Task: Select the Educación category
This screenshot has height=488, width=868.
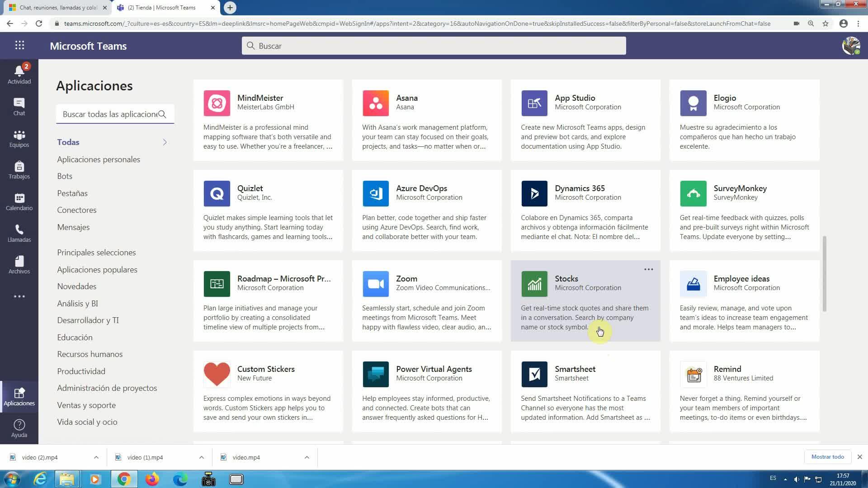Action: pos(75,338)
